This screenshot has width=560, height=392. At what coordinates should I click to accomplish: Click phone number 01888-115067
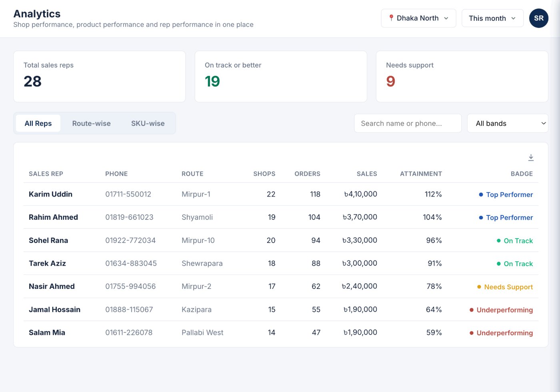(x=129, y=310)
